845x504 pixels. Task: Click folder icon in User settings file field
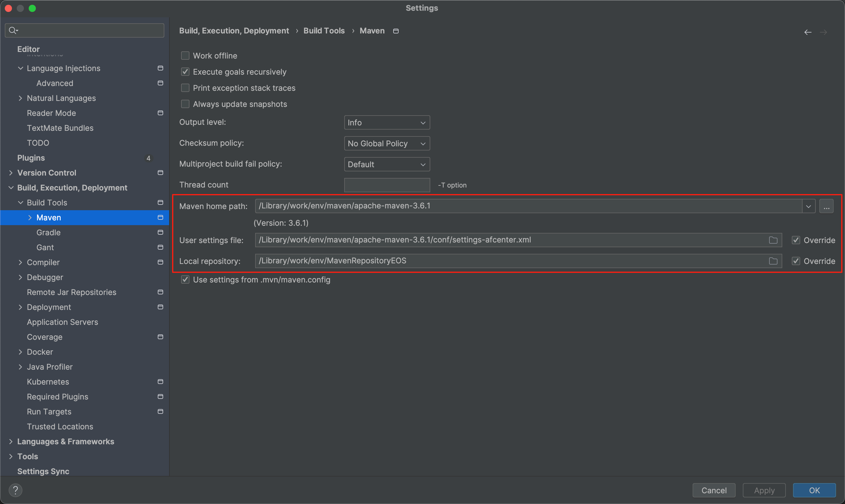click(x=773, y=240)
